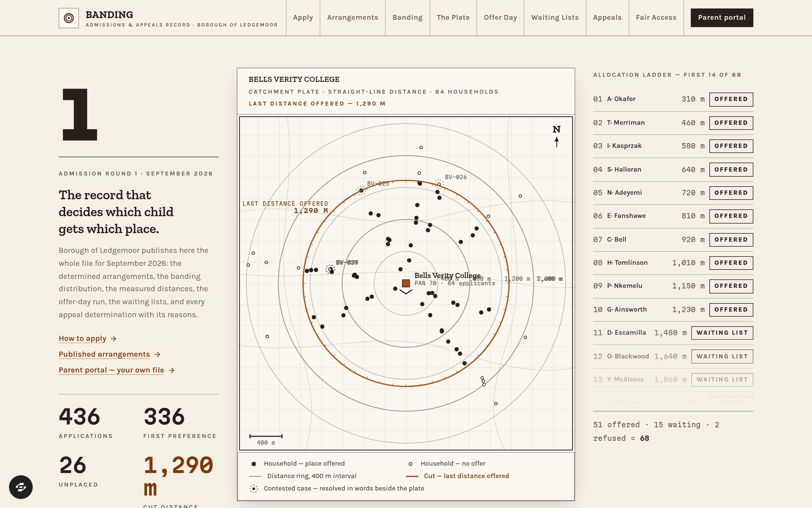Open the Offer Day page

[x=500, y=17]
